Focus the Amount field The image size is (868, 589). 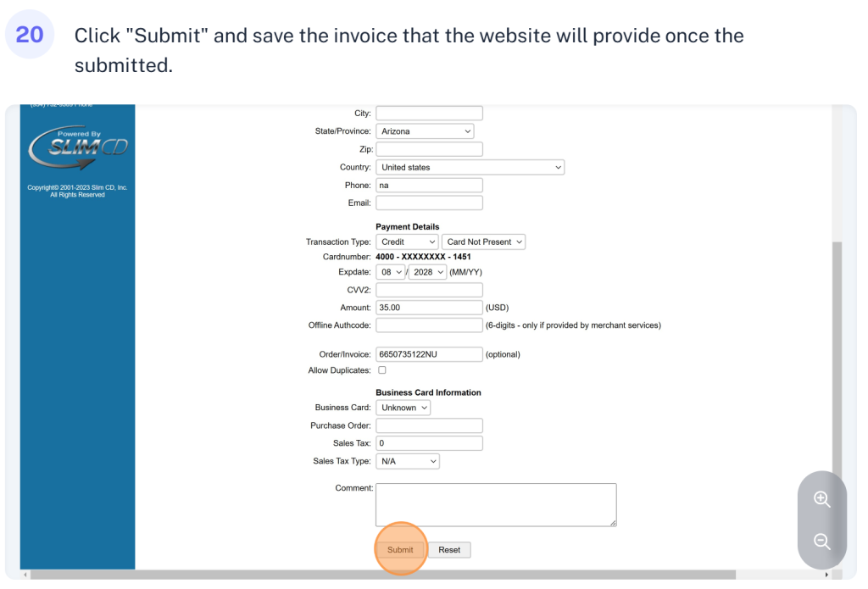(x=429, y=308)
